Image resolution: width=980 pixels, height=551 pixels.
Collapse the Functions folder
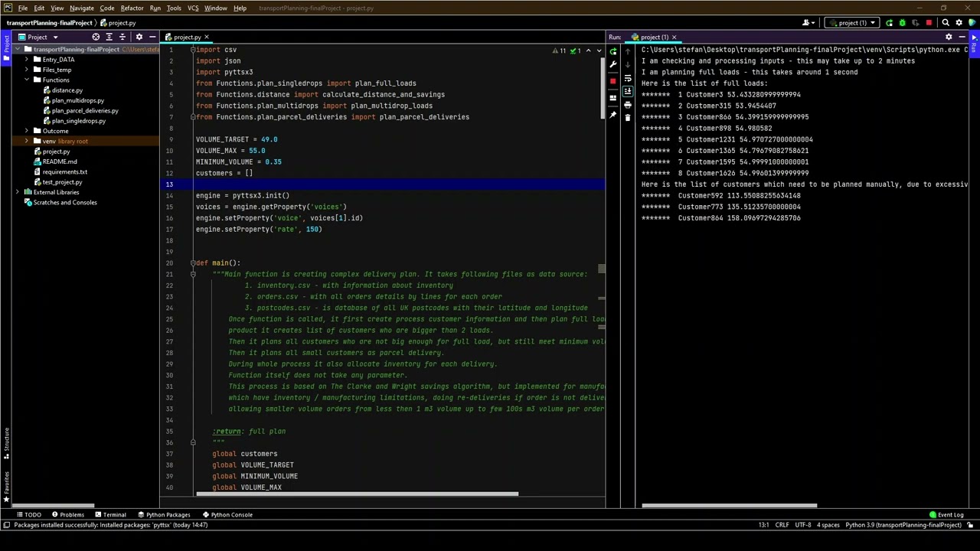(27, 80)
